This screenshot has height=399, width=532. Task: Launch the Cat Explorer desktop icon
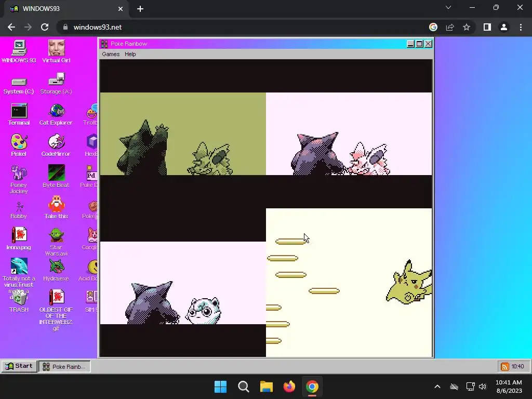click(56, 115)
